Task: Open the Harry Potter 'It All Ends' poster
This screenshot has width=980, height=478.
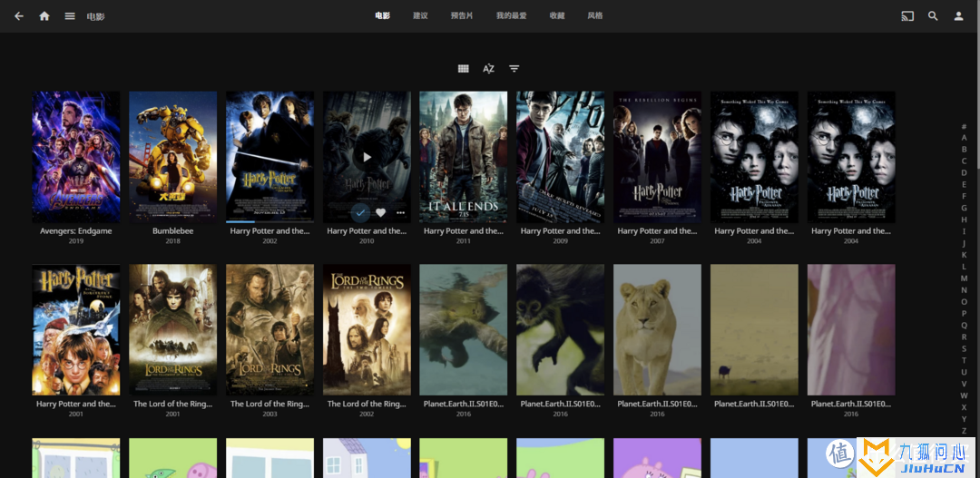Action: pos(463,157)
